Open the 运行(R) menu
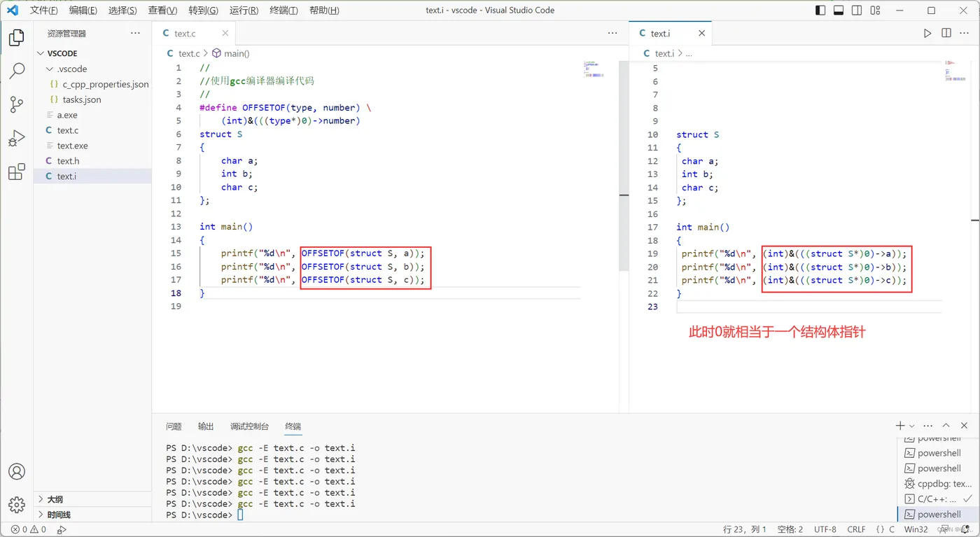This screenshot has width=980, height=537. 244,11
